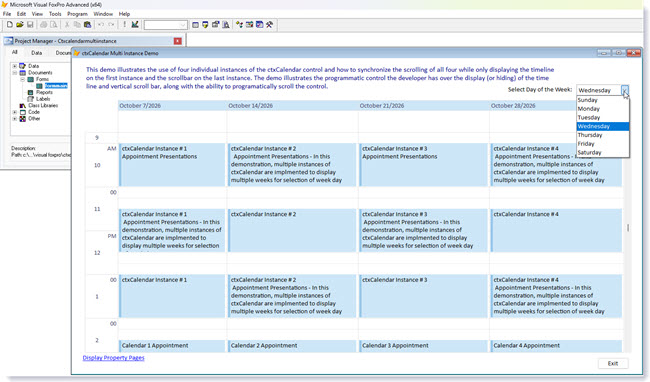This screenshot has width=650, height=382.
Task: Open the Object Browser toolbar icon
Action: [249, 25]
